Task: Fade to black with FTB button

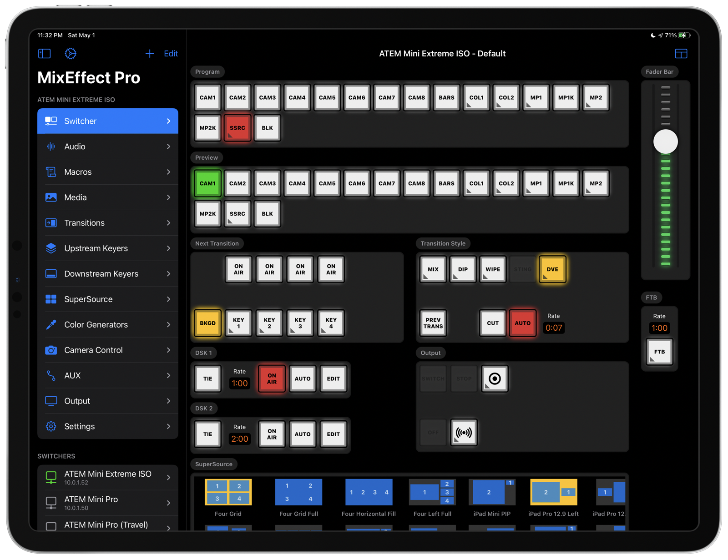Action: pyautogui.click(x=659, y=352)
